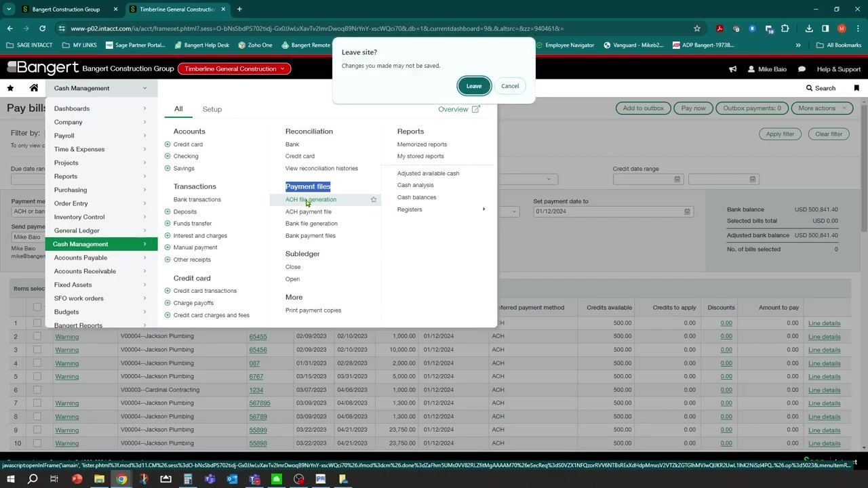Go to the home icon in navigation bar
The image size is (868, 488).
click(x=34, y=88)
